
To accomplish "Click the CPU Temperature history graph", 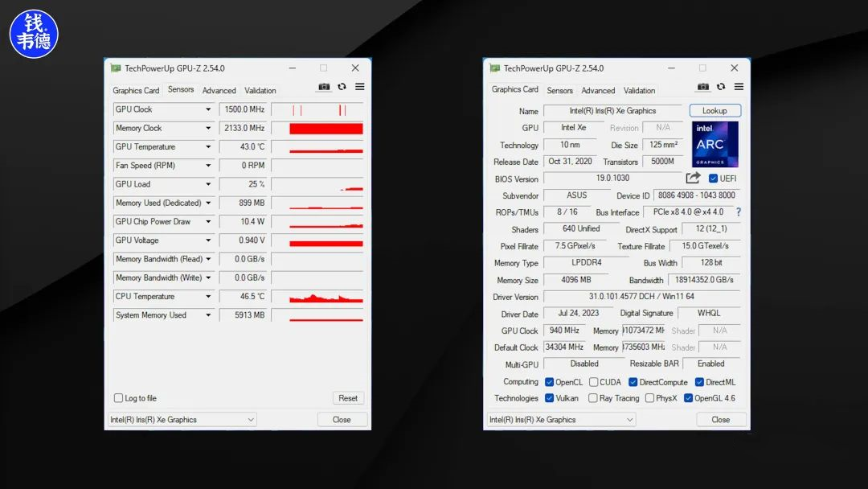I will click(317, 297).
